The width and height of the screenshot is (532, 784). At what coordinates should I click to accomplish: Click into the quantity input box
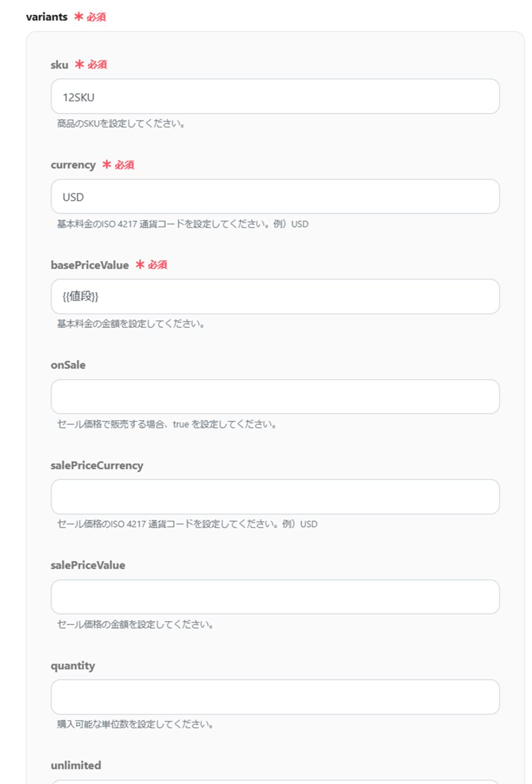coord(275,697)
